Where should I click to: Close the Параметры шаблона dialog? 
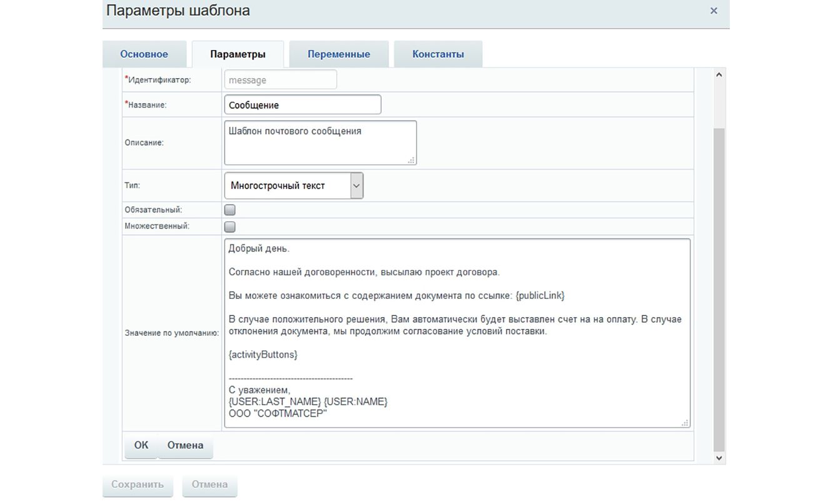(714, 11)
